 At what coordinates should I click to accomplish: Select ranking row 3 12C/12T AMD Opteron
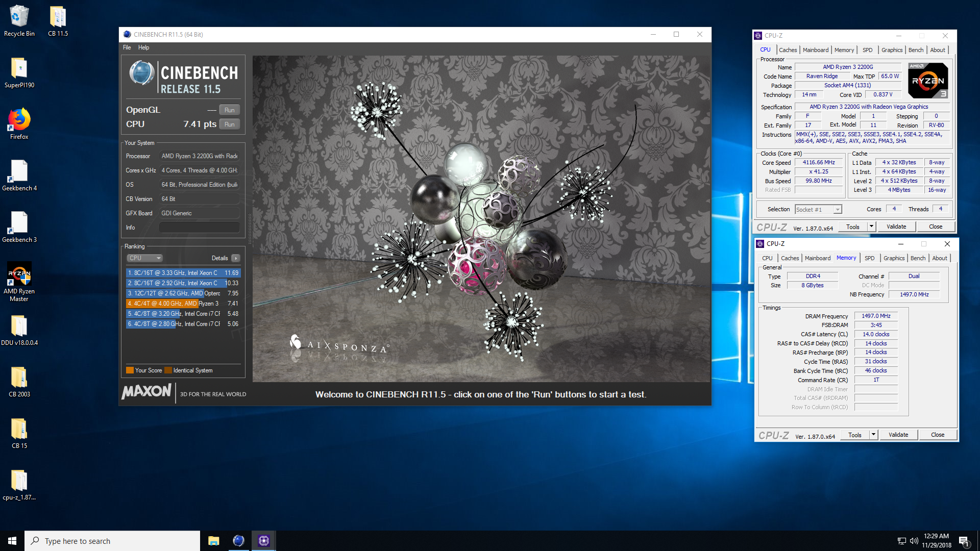(183, 293)
